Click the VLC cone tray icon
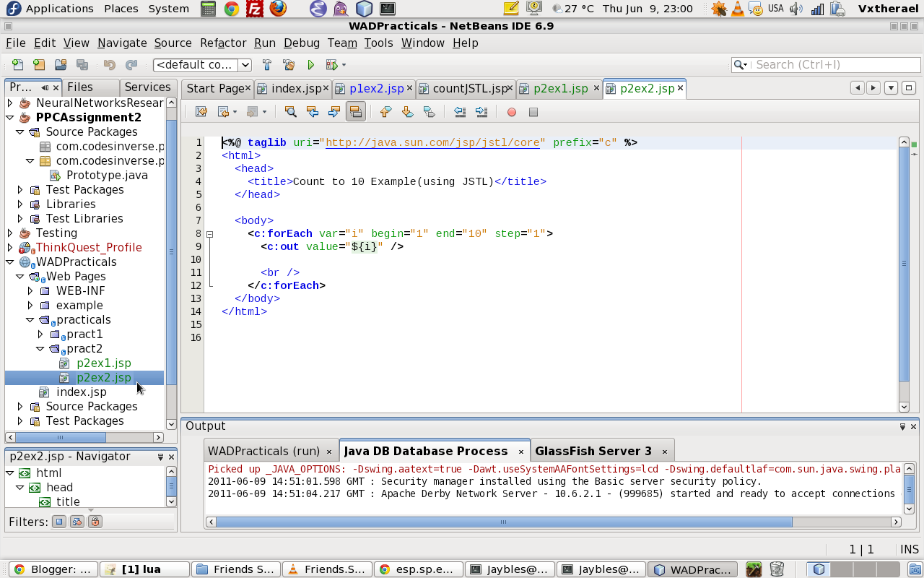The image size is (924, 578). (738, 9)
